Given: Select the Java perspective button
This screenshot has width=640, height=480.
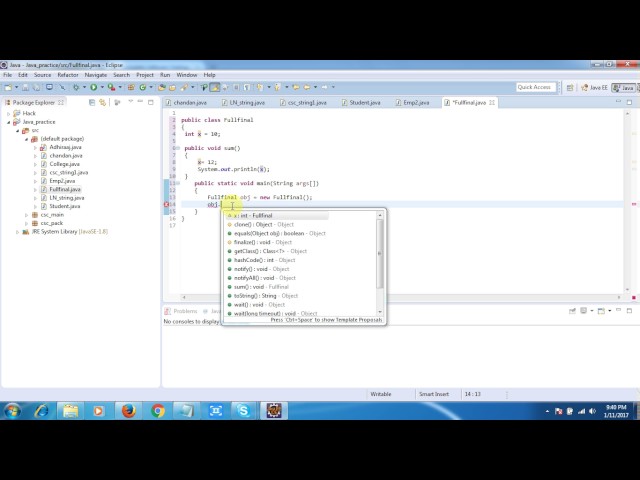Looking at the screenshot, I should 623,88.
